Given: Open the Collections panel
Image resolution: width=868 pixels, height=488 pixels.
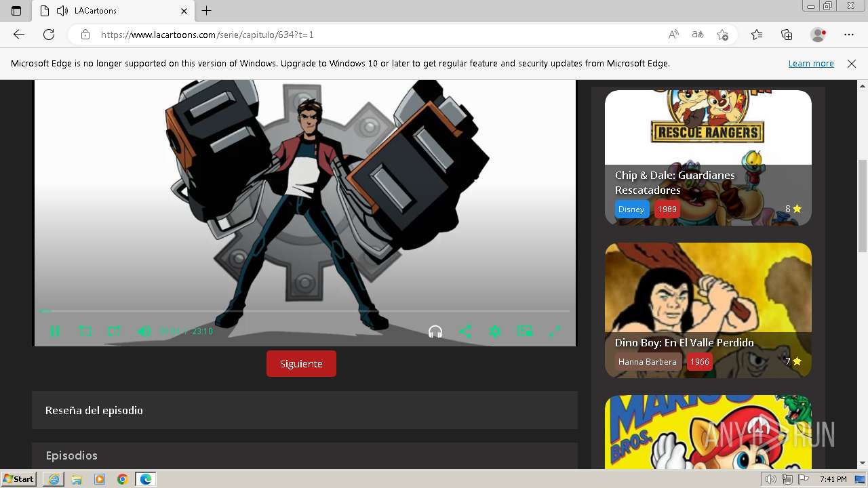Looking at the screenshot, I should click(x=787, y=35).
